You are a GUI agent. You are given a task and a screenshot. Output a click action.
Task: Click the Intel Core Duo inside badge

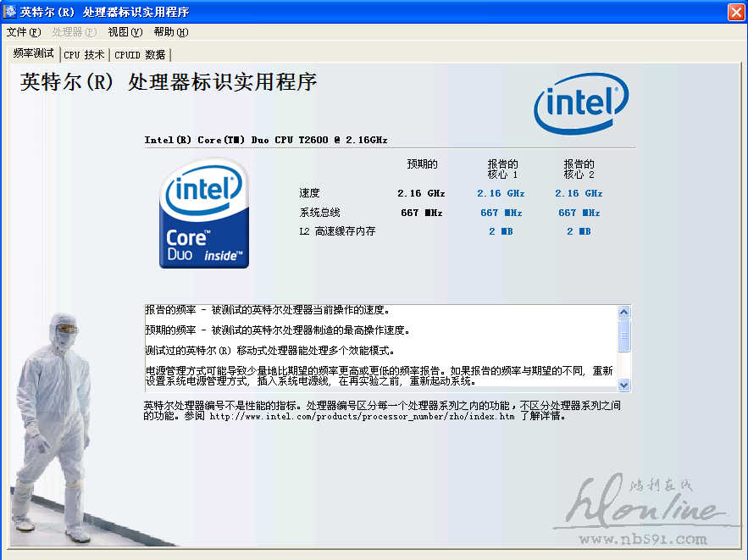click(x=204, y=213)
